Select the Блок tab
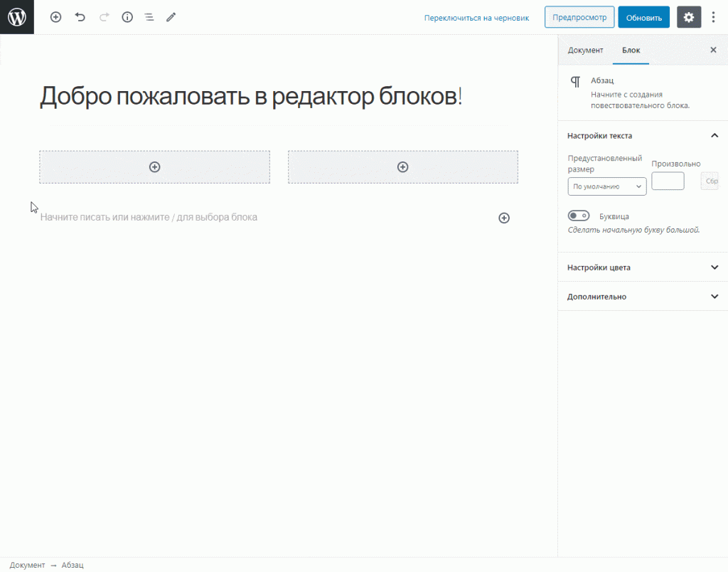728x572 pixels. 631,50
